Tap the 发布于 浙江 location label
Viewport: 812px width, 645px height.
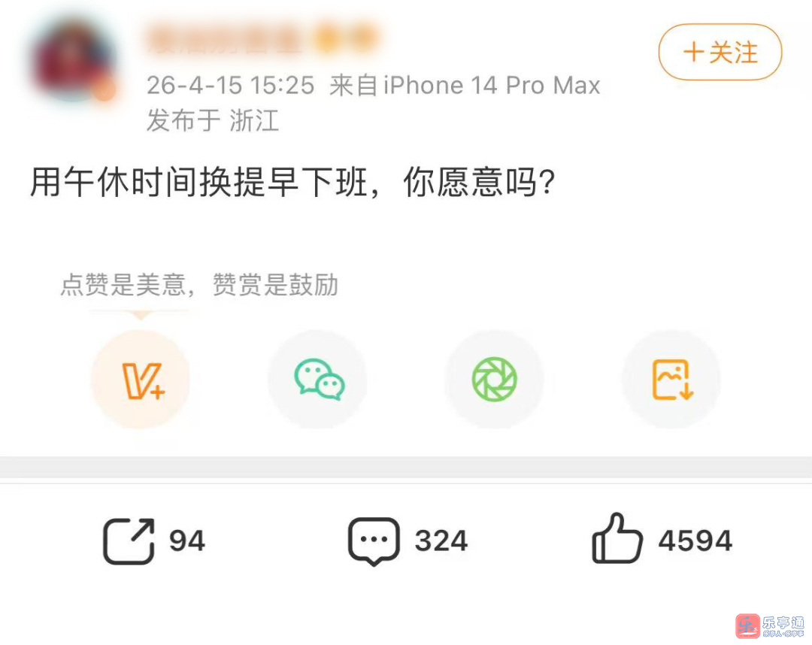click(x=213, y=120)
